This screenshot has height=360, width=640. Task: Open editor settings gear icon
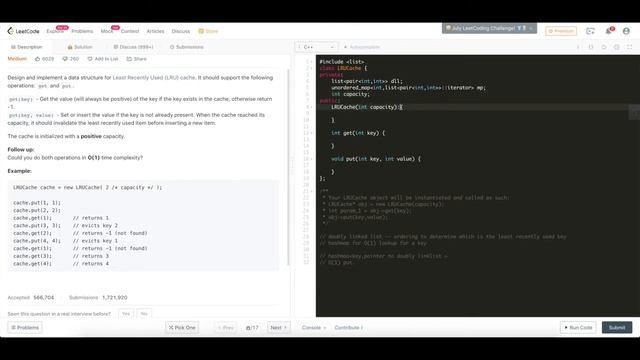pyautogui.click(x=617, y=47)
